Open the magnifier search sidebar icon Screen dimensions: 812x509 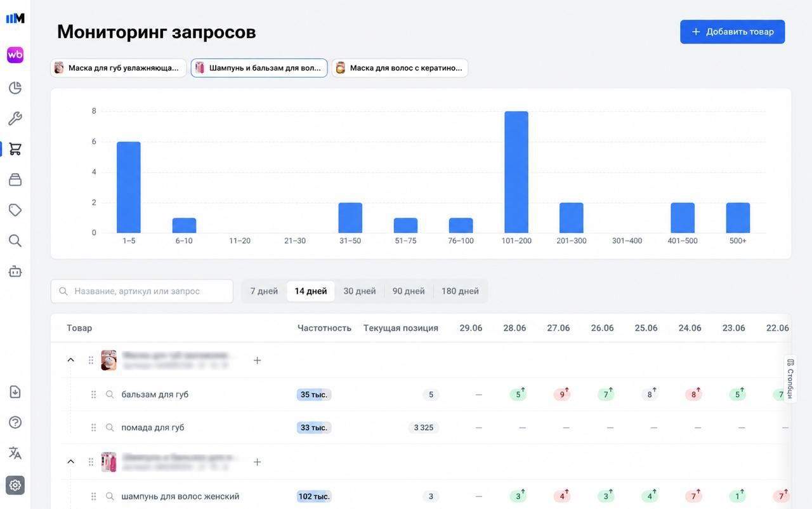pyautogui.click(x=15, y=241)
